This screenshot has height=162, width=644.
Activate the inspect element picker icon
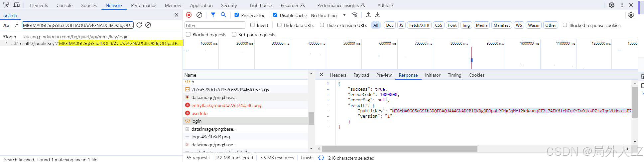click(x=6, y=5)
